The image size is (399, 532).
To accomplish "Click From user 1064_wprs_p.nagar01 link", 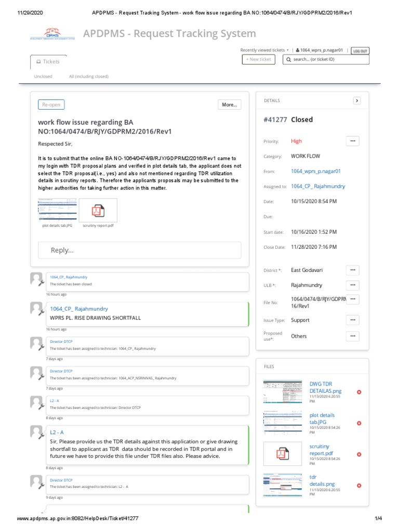I will (x=315, y=171).
